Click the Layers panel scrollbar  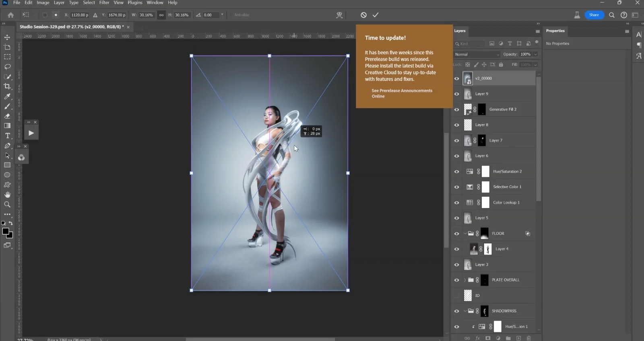click(539, 139)
